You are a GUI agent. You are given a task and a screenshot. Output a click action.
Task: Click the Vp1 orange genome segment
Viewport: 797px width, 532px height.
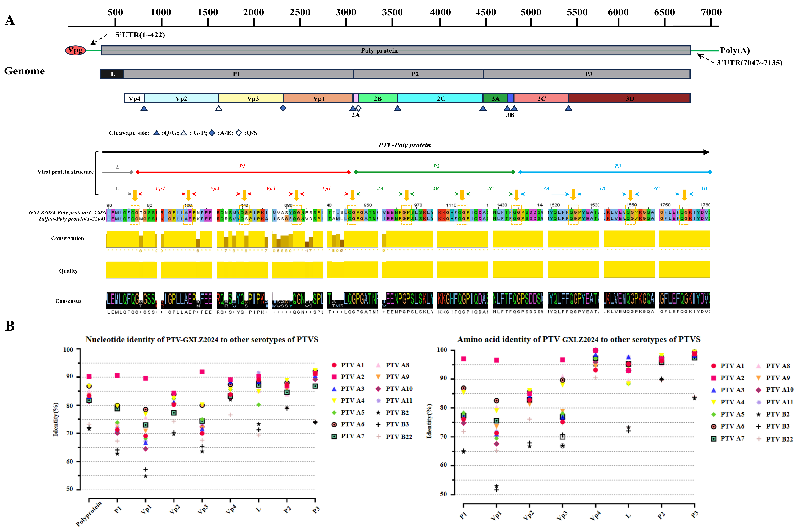(318, 98)
